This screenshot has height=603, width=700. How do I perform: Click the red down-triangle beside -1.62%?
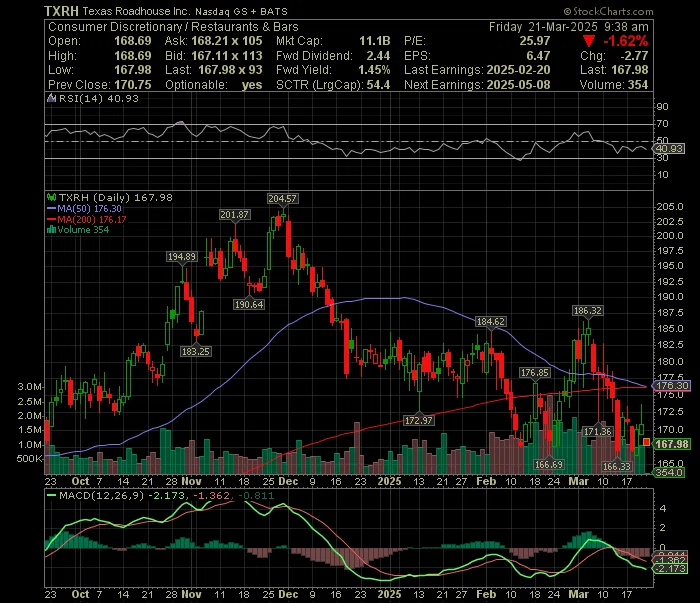point(589,42)
